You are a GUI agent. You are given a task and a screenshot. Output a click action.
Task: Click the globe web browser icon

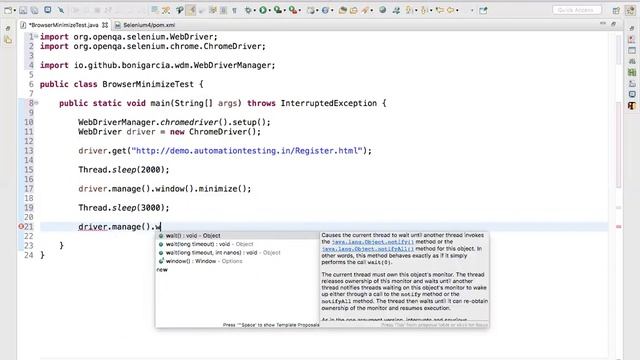[382, 10]
